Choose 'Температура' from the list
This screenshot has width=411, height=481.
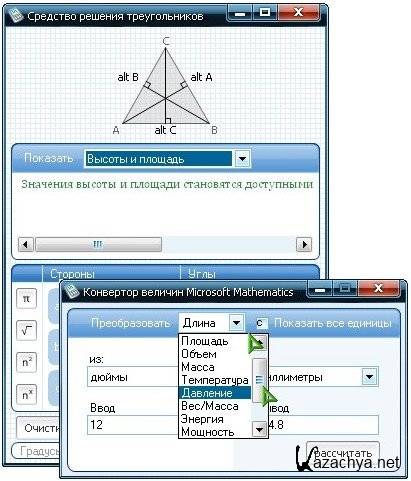coord(215,380)
